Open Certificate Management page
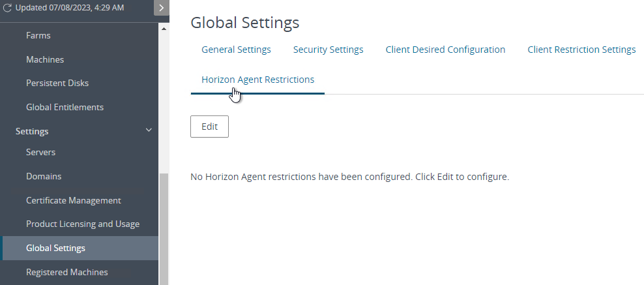Screen dimensions: 644x285 point(74,200)
